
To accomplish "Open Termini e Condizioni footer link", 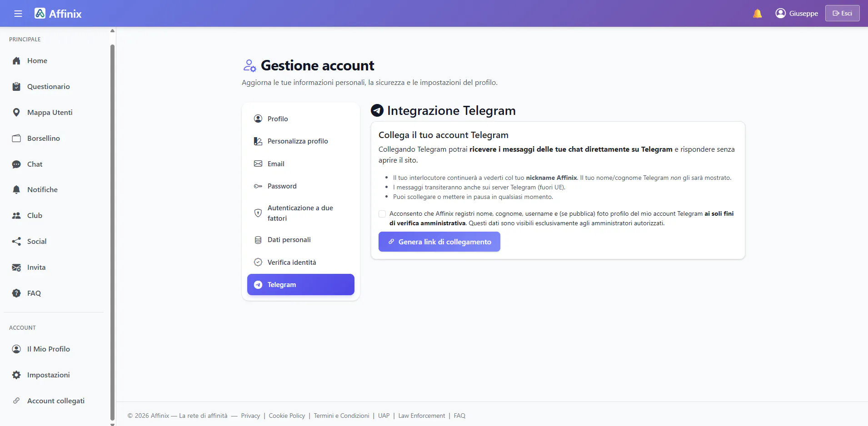I will (x=341, y=416).
